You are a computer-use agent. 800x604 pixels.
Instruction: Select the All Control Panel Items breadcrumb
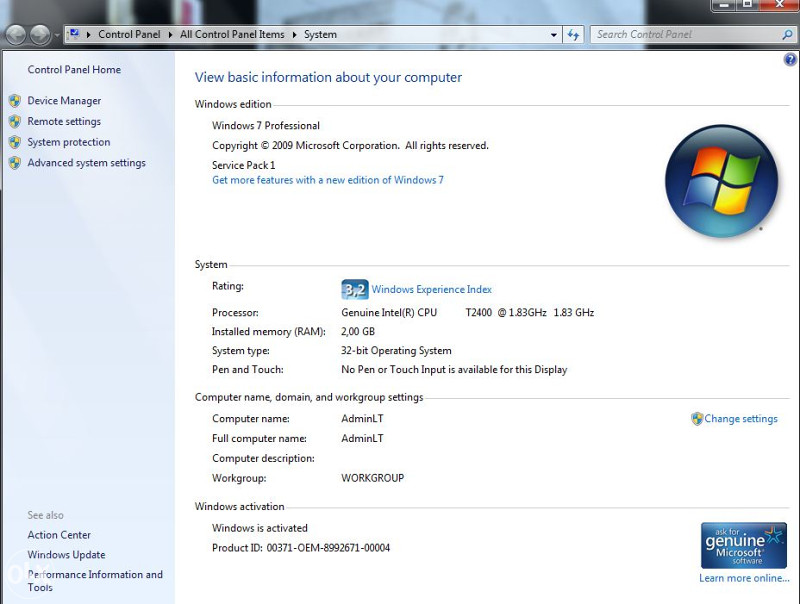(x=232, y=34)
